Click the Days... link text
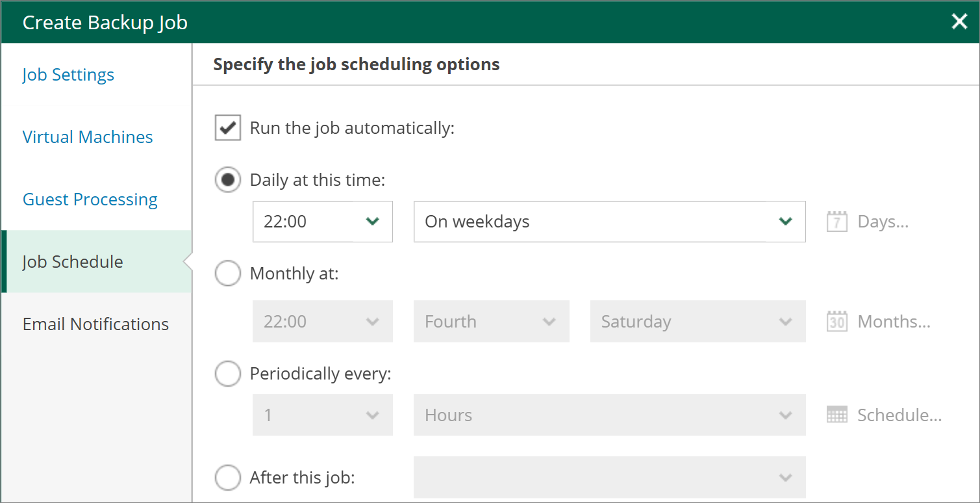The image size is (980, 503). 883,222
